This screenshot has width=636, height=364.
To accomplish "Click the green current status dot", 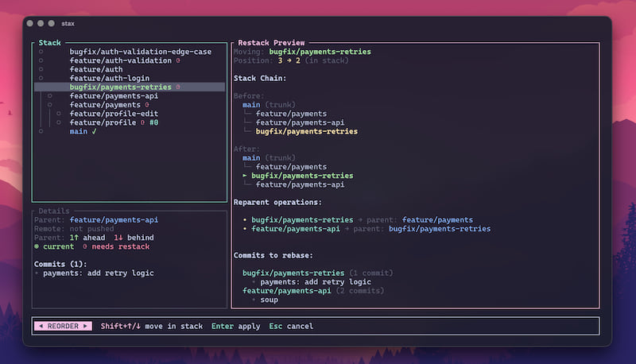I will (37, 246).
